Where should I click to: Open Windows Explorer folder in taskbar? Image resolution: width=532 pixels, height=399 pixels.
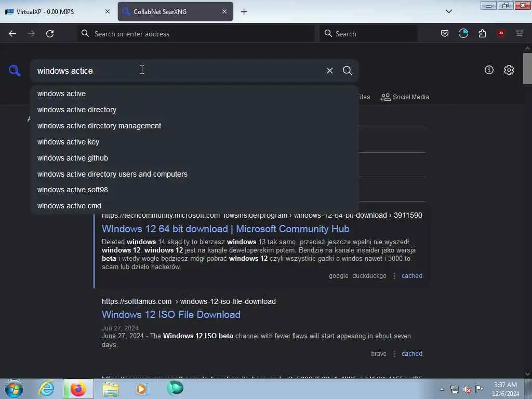(x=111, y=389)
